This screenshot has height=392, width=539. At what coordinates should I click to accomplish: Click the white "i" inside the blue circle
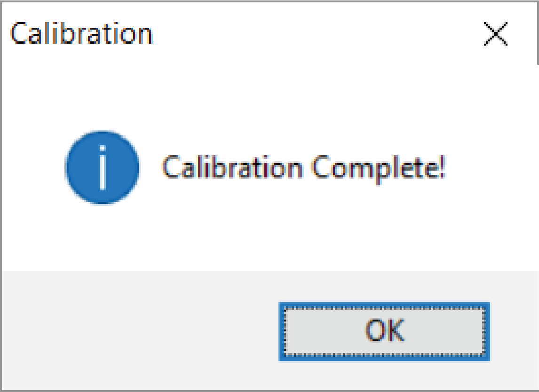(103, 167)
